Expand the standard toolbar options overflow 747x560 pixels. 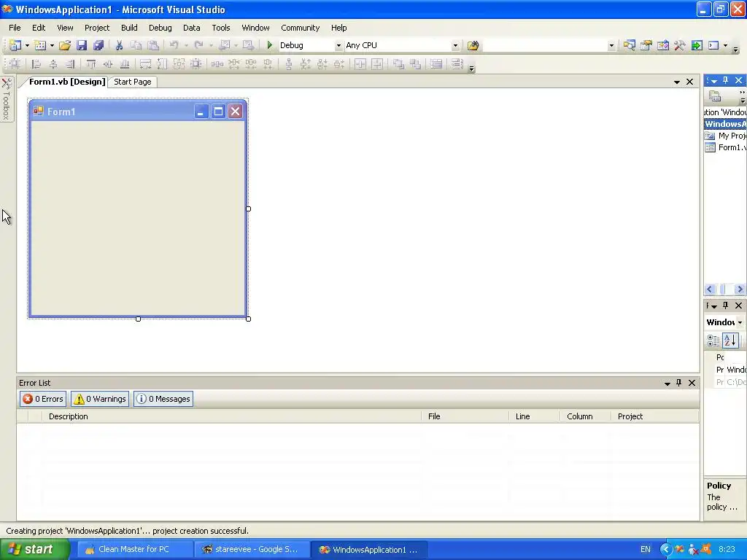pos(735,49)
